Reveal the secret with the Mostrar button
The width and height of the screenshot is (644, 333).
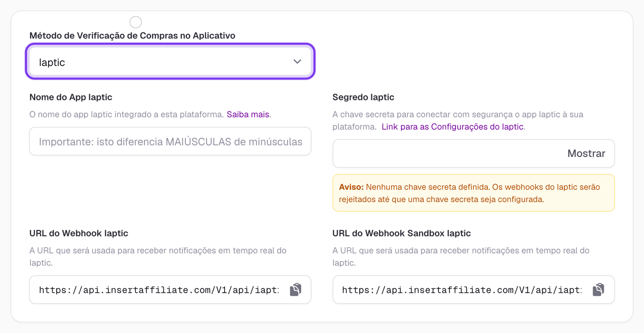click(586, 153)
